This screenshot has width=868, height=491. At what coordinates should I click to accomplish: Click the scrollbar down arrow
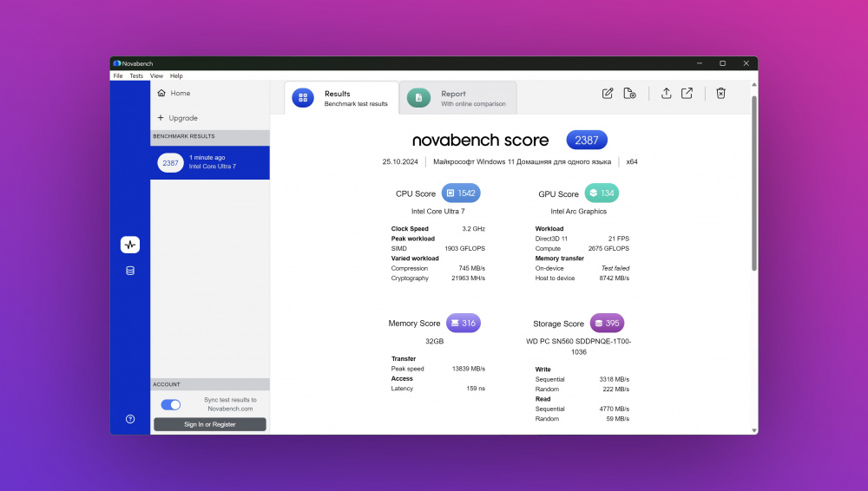754,430
